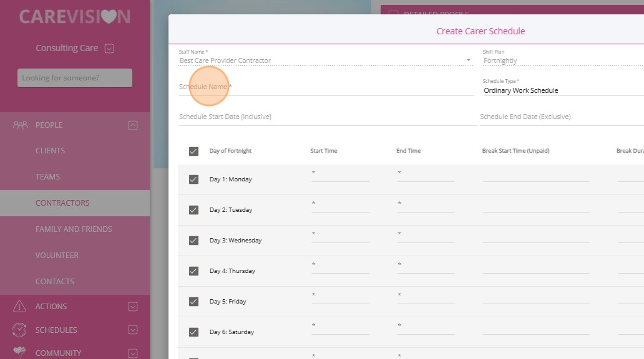Click the 'Day 1: Monday' label
The image size is (644, 359).
pyautogui.click(x=230, y=179)
